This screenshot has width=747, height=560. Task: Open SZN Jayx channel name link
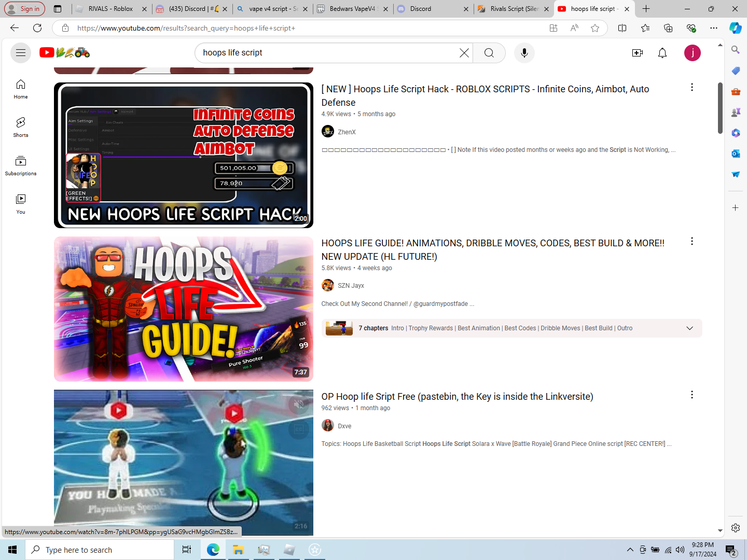point(351,286)
